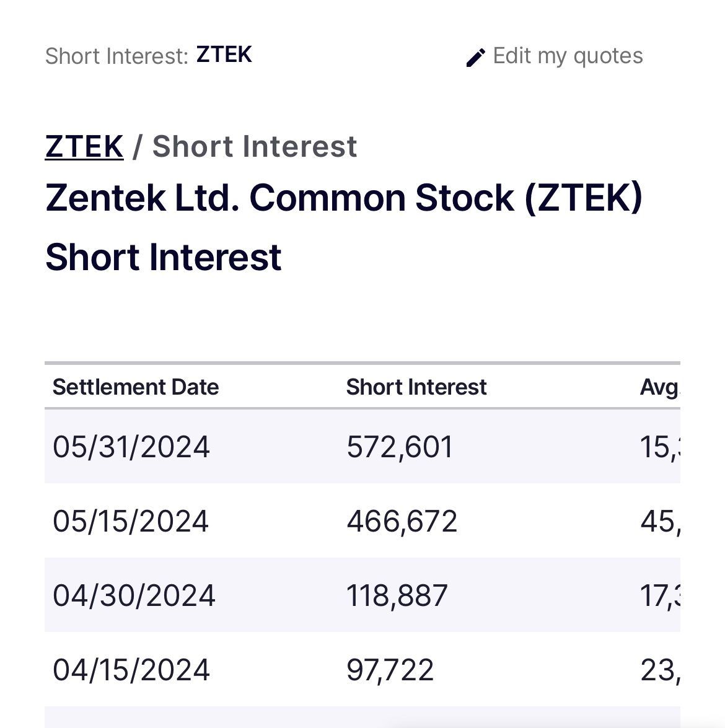
Task: Click the Avg. value in the 05/31/2024 row
Action: (x=659, y=447)
